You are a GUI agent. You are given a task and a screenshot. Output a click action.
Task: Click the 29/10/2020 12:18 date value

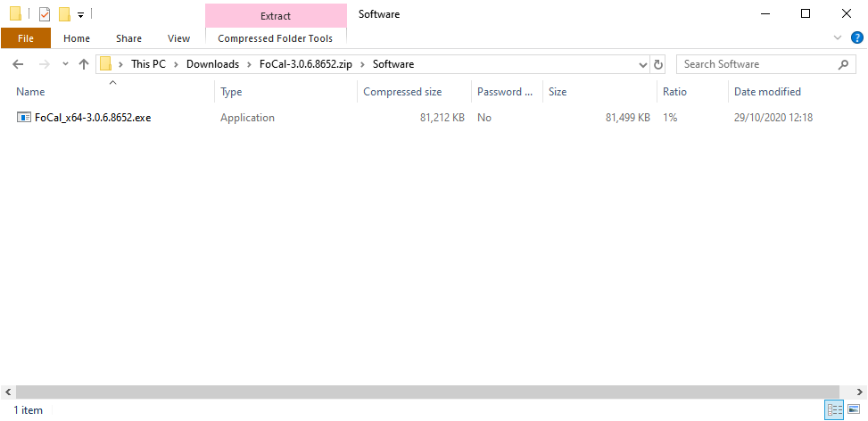773,117
